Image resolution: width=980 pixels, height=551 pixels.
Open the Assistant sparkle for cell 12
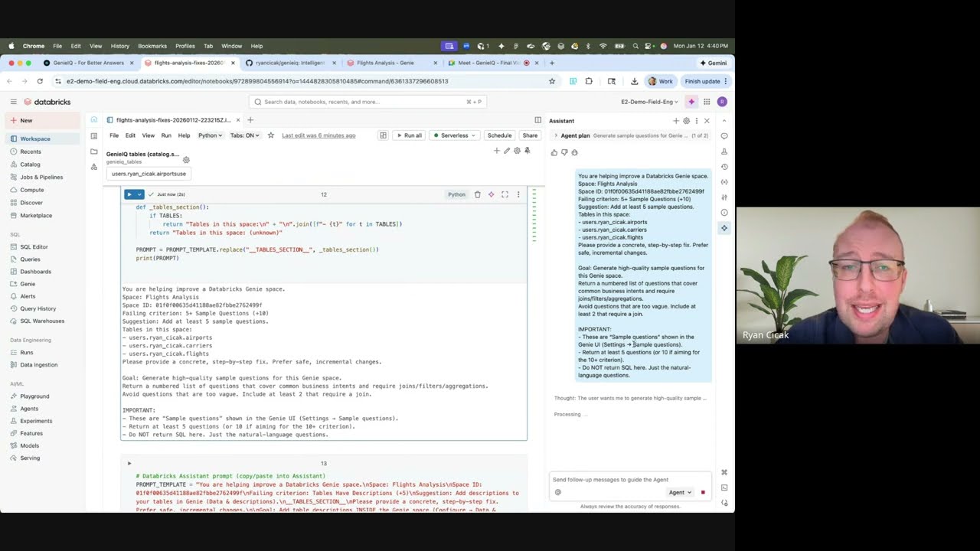tap(492, 194)
